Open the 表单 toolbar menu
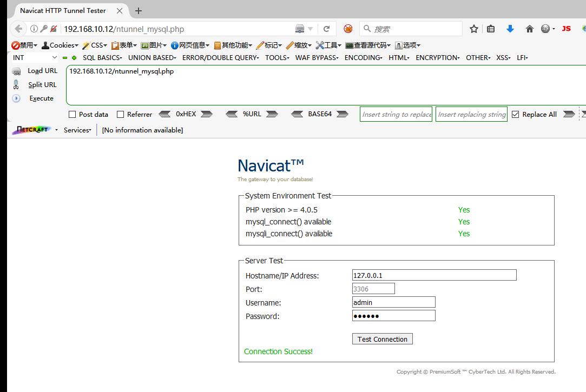The height and width of the screenshot is (392, 586). [124, 45]
